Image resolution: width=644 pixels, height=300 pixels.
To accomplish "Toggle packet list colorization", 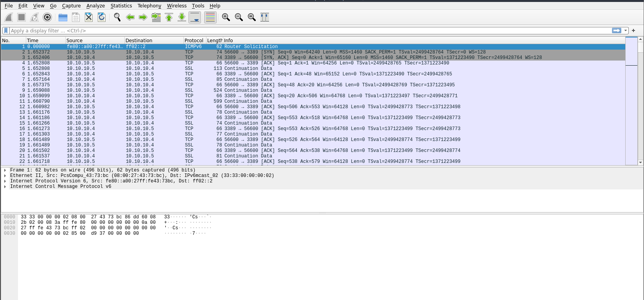I will point(210,17).
